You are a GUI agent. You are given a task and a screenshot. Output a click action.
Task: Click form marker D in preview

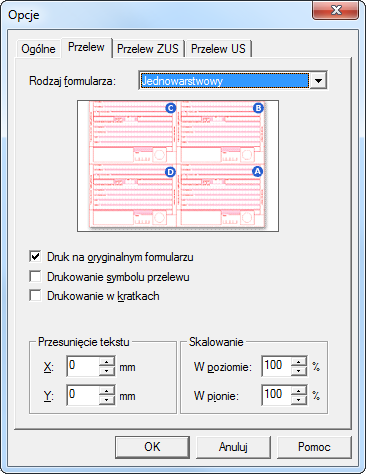click(x=170, y=172)
